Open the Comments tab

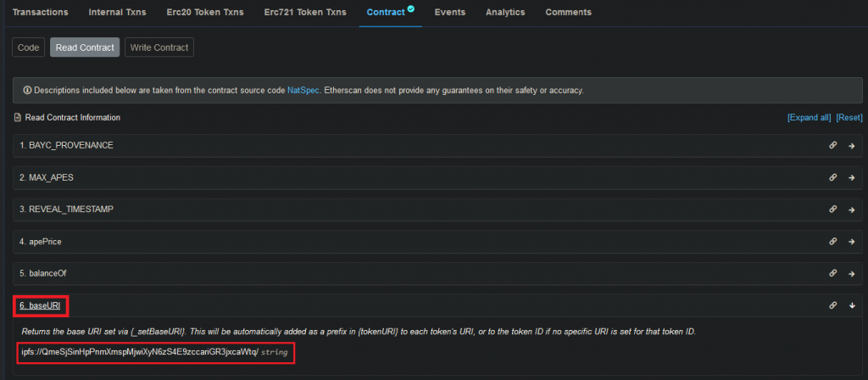point(569,12)
